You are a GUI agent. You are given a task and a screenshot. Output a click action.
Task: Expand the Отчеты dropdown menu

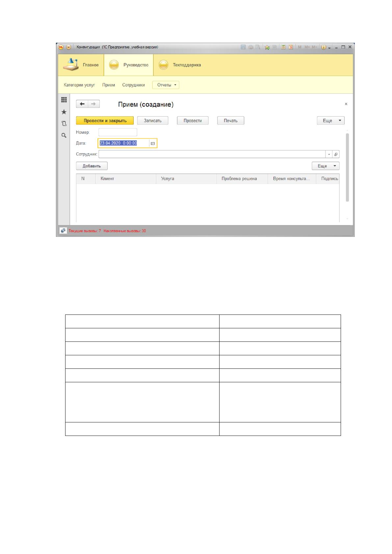pos(166,85)
